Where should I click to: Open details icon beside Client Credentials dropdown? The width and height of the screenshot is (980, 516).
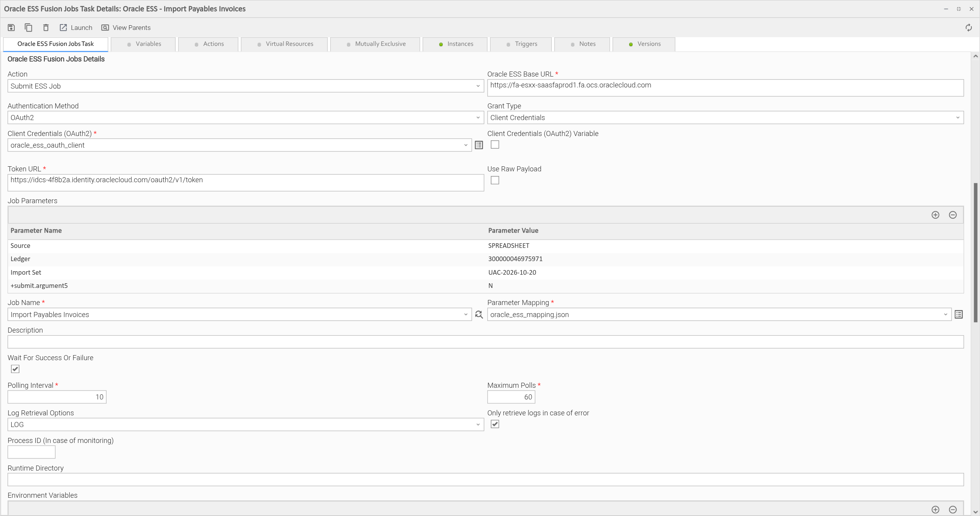click(x=479, y=145)
